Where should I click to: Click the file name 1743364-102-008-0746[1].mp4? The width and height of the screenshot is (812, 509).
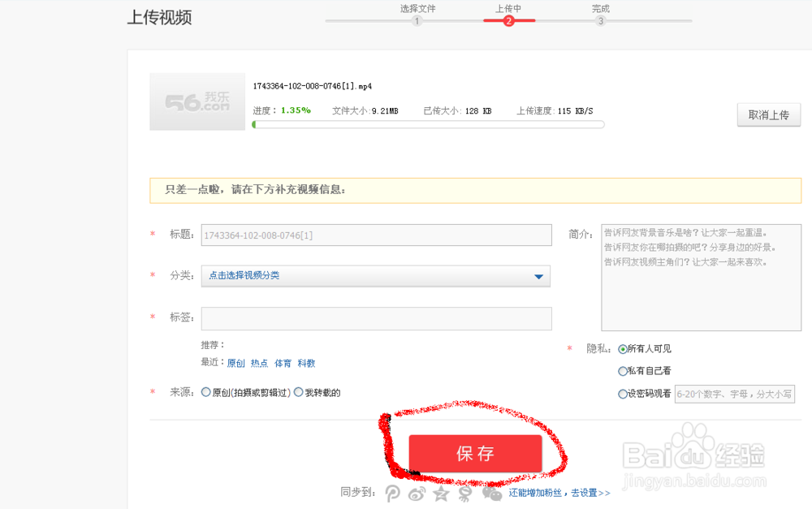point(313,86)
